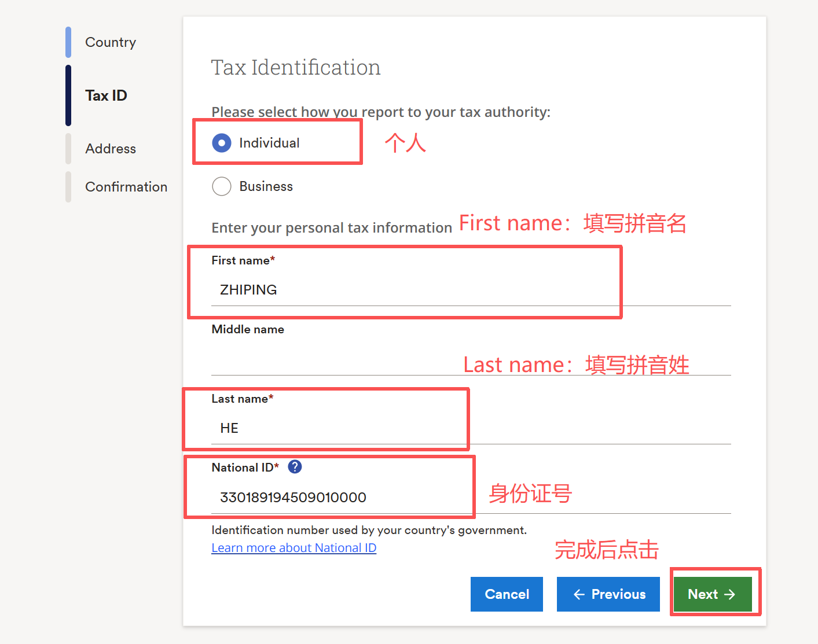The height and width of the screenshot is (644, 818).
Task: Jump to the Address step
Action: pyautogui.click(x=111, y=149)
